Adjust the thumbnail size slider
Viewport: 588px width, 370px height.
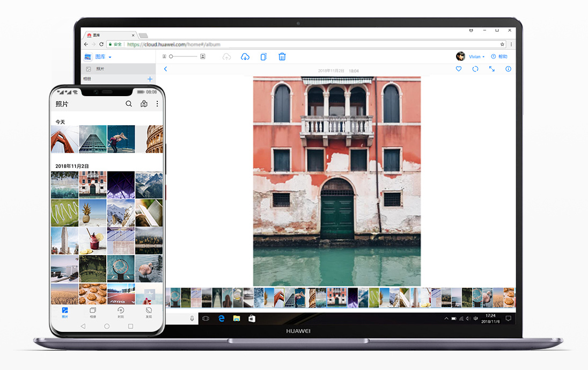click(183, 56)
